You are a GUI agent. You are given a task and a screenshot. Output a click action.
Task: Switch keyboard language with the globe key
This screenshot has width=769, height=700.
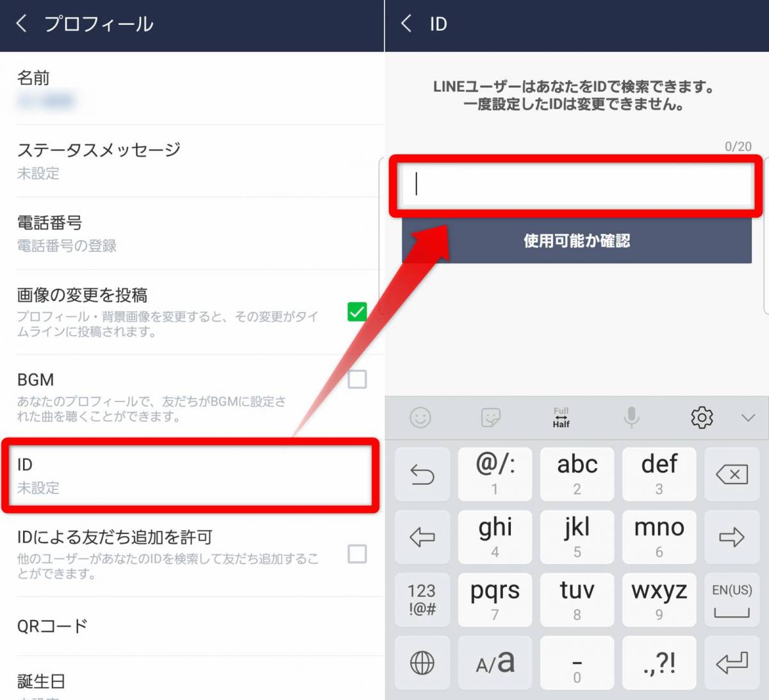tap(422, 663)
